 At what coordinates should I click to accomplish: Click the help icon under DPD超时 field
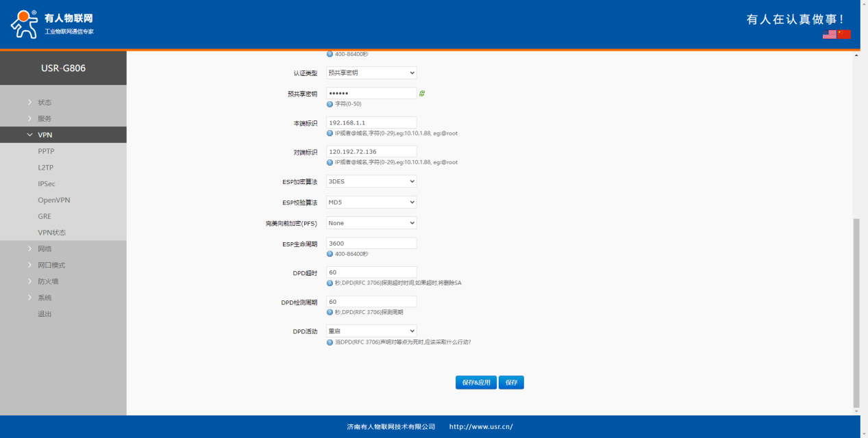click(x=330, y=283)
